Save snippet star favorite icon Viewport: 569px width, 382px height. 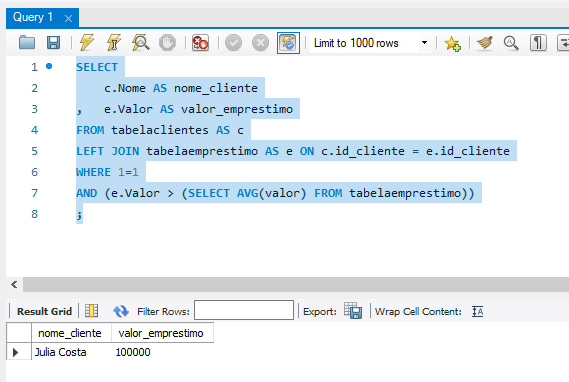[453, 43]
